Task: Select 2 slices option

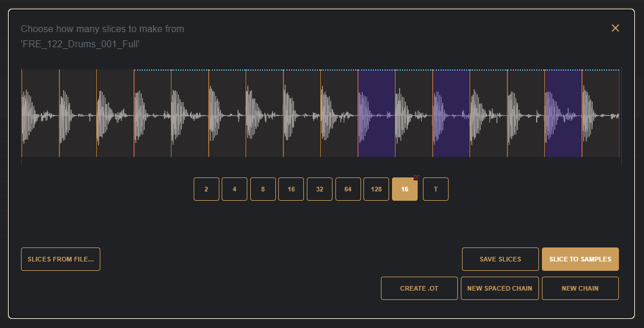Action: click(x=206, y=189)
